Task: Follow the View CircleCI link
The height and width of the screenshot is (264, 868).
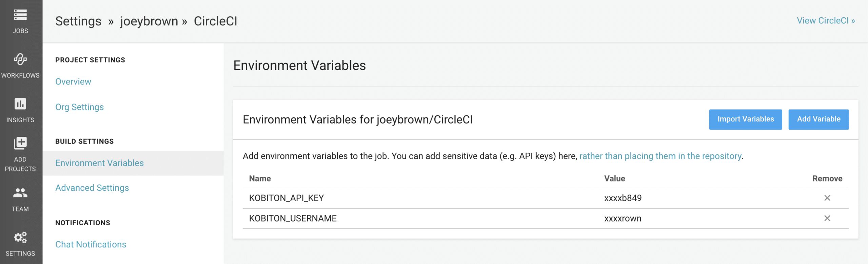Action: point(826,21)
